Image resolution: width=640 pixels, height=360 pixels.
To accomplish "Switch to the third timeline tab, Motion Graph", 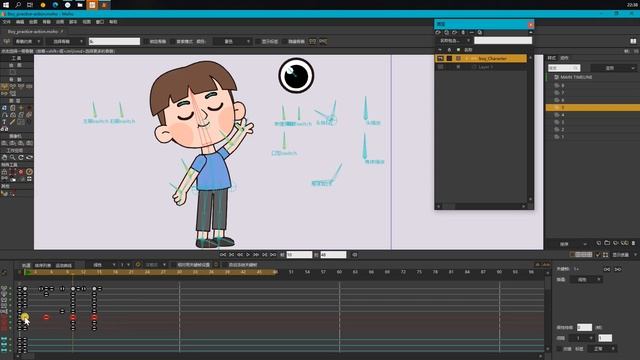I will [63, 265].
